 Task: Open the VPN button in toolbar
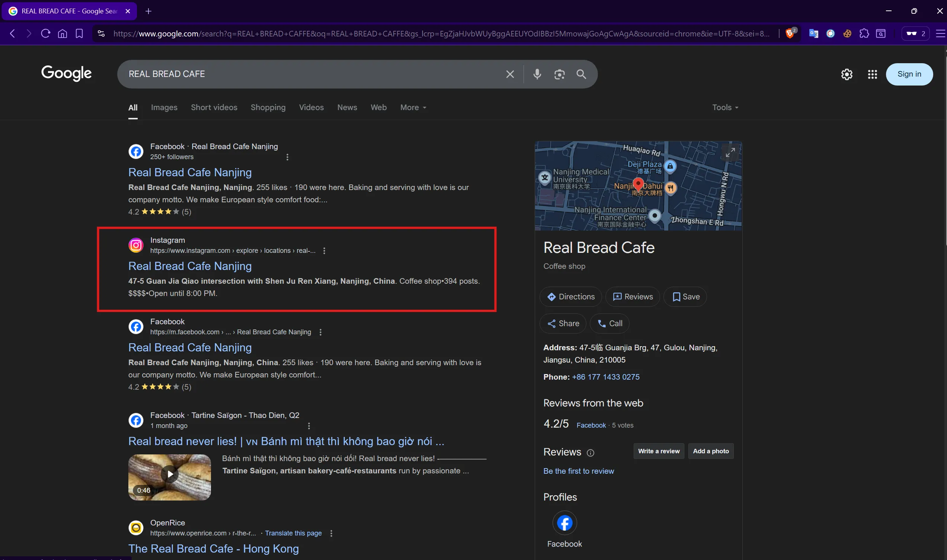(x=915, y=33)
